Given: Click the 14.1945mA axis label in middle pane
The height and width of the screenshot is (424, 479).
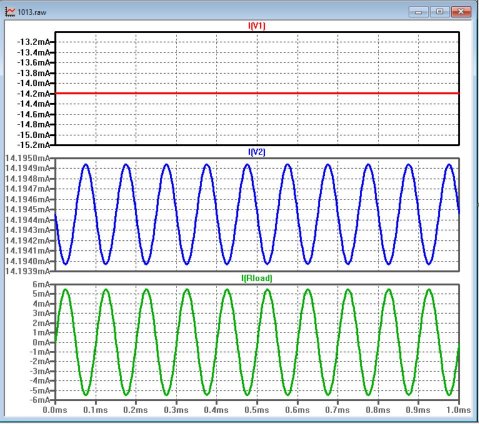Looking at the screenshot, I should click(27, 209).
